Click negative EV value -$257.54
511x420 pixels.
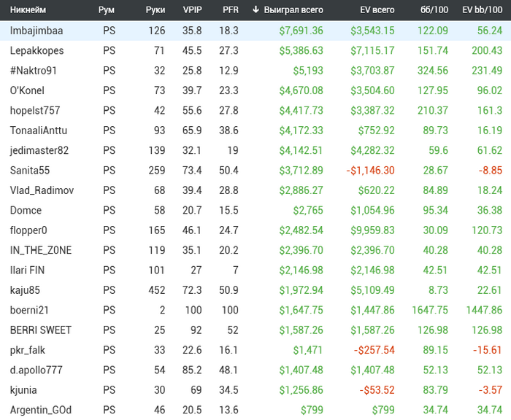(x=374, y=350)
